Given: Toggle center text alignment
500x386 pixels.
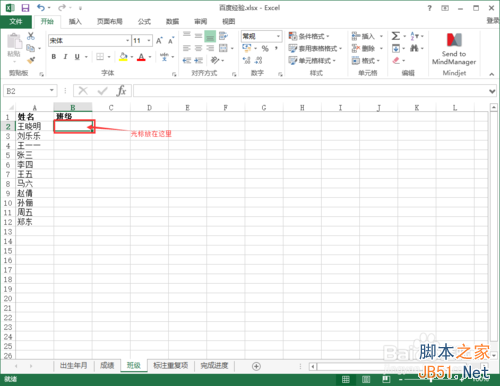Looking at the screenshot, I should tap(198, 48).
